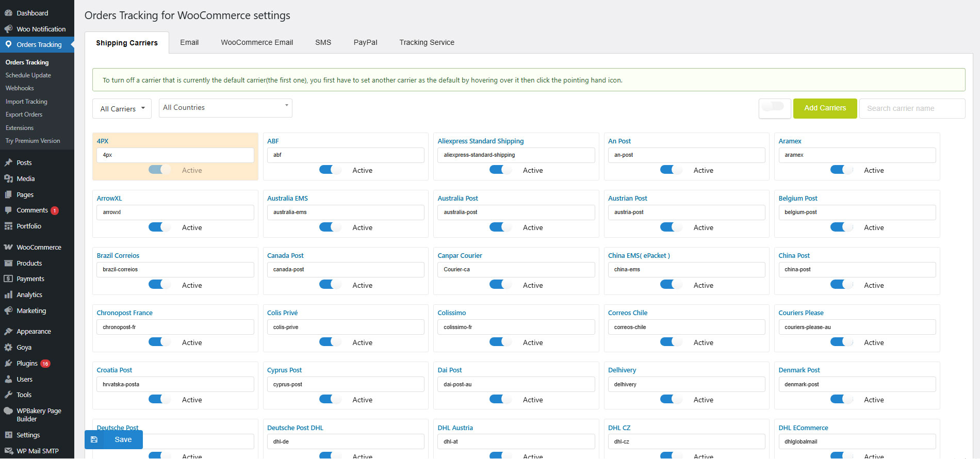Viewport: 980px width, 459px height.
Task: Select the Shipping Carriers tab
Action: [x=127, y=43]
